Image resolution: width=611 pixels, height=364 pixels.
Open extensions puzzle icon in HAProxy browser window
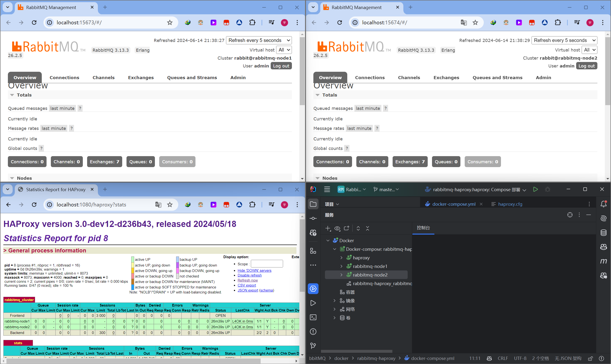pos(252,205)
